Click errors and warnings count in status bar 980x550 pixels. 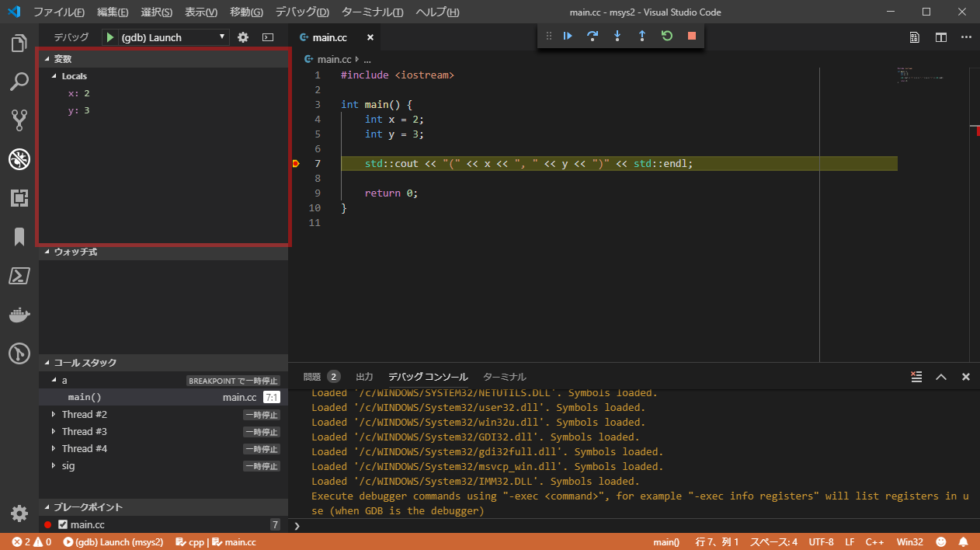pyautogui.click(x=32, y=541)
